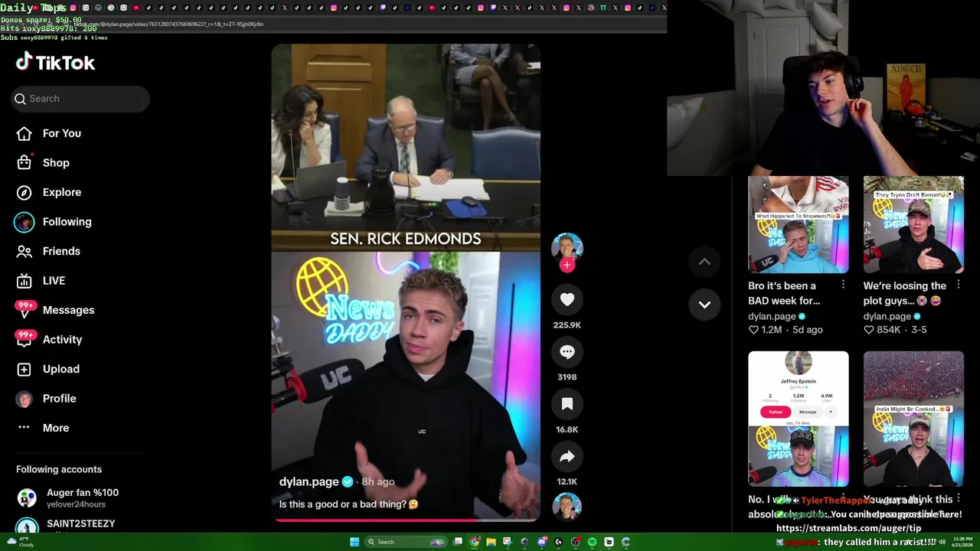Open options menu for 'Bro it's been a BAD week' video

pos(843,285)
